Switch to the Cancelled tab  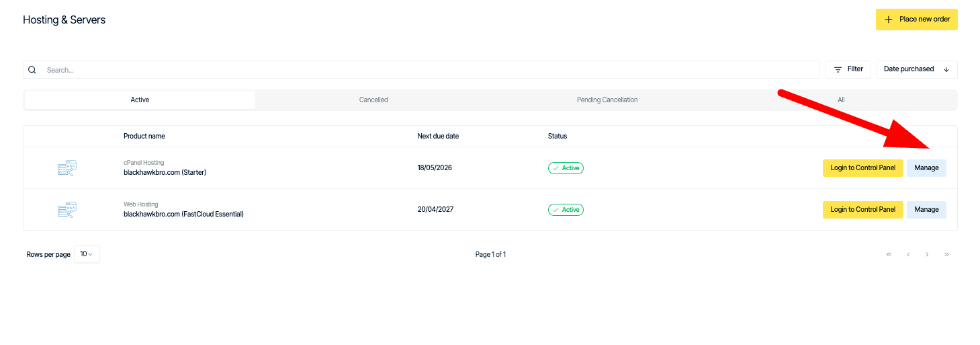coord(373,100)
